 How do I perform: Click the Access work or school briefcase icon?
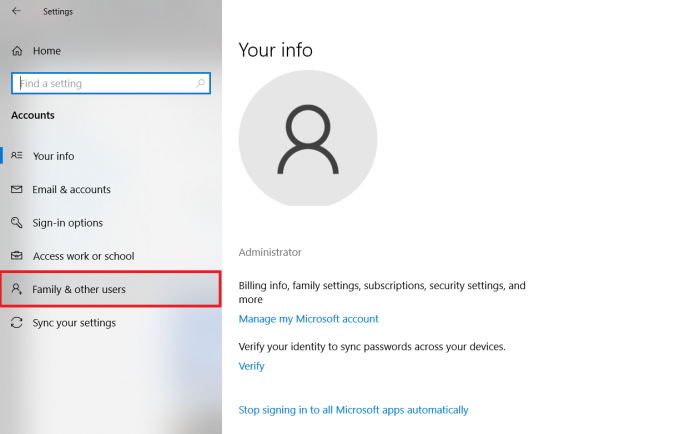click(x=17, y=256)
